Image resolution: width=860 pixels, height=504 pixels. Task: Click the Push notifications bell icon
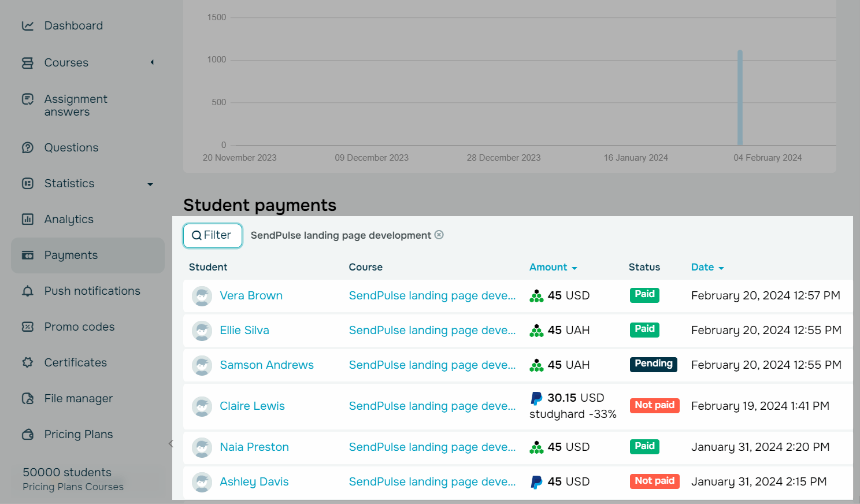click(x=28, y=291)
